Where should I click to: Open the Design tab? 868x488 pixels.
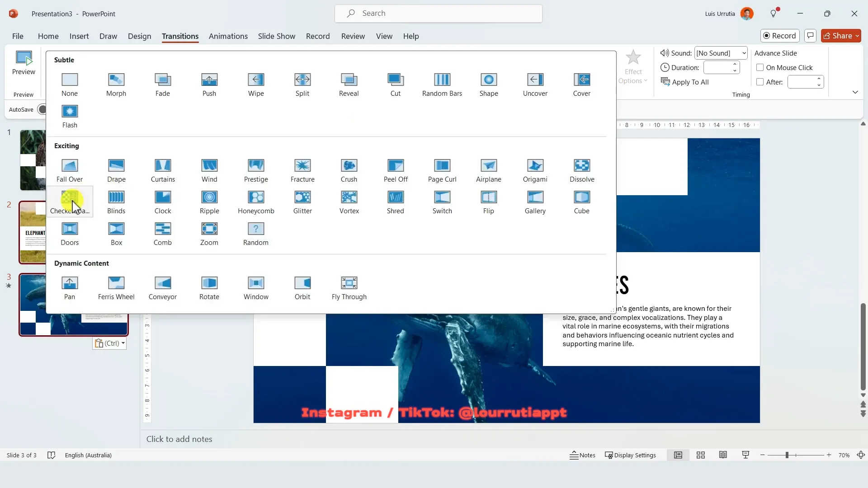tap(139, 36)
